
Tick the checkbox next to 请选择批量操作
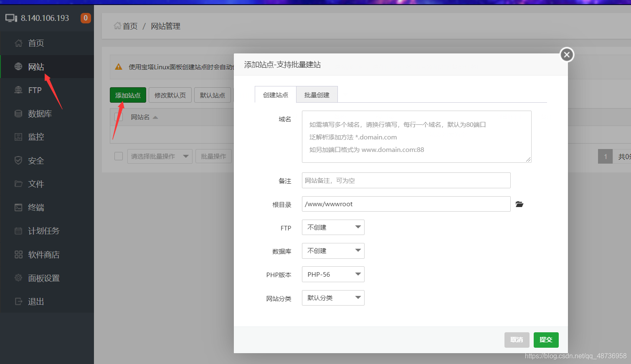[119, 156]
